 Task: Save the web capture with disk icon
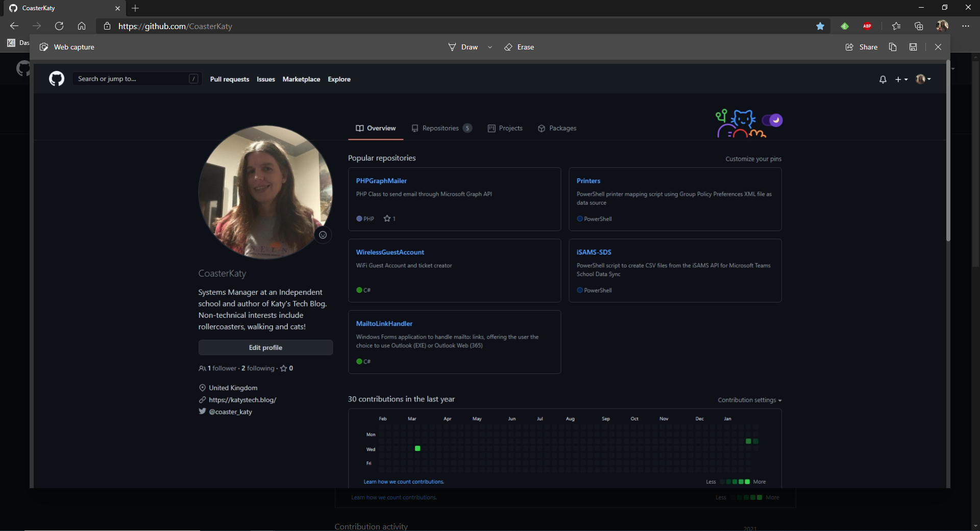pyautogui.click(x=913, y=47)
